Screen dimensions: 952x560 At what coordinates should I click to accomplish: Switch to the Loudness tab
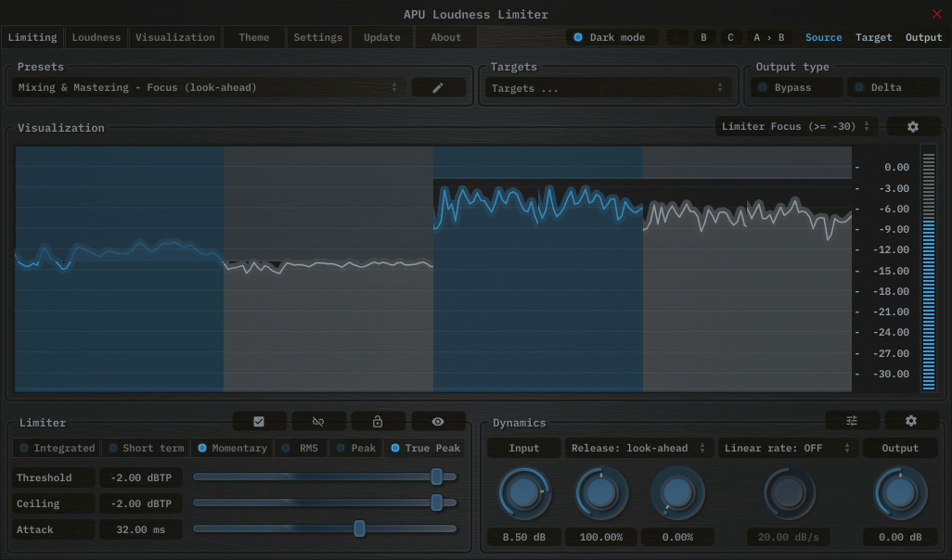point(96,37)
